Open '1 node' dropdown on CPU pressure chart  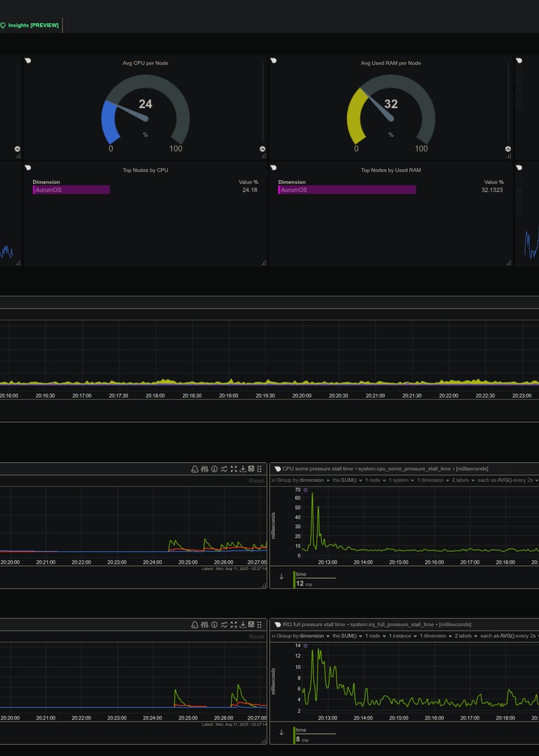[375, 480]
